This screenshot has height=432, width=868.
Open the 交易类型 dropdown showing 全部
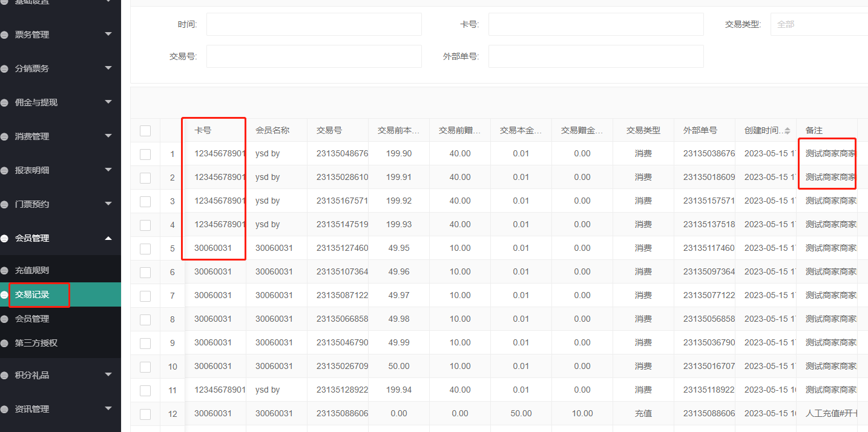[818, 25]
